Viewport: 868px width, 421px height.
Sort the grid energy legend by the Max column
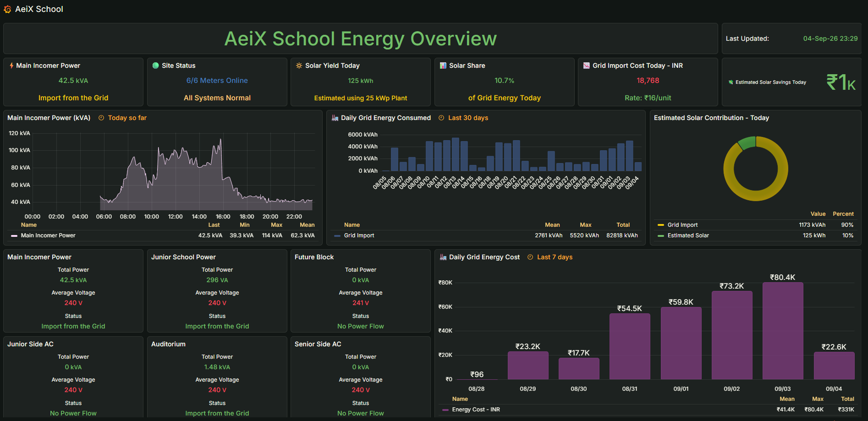(585, 225)
